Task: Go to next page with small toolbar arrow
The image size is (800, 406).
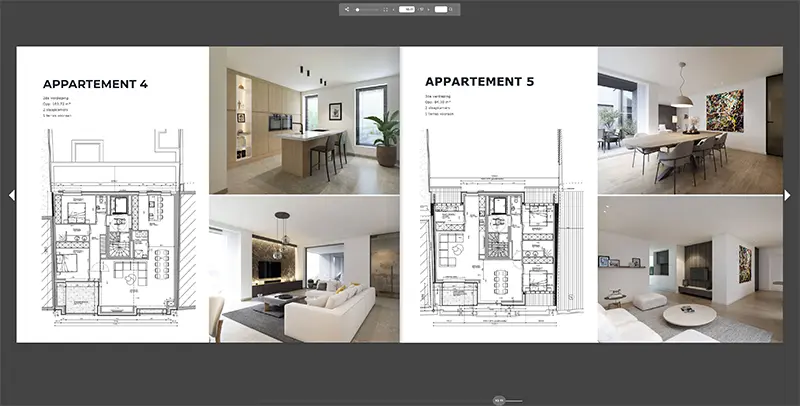Action: [x=428, y=10]
